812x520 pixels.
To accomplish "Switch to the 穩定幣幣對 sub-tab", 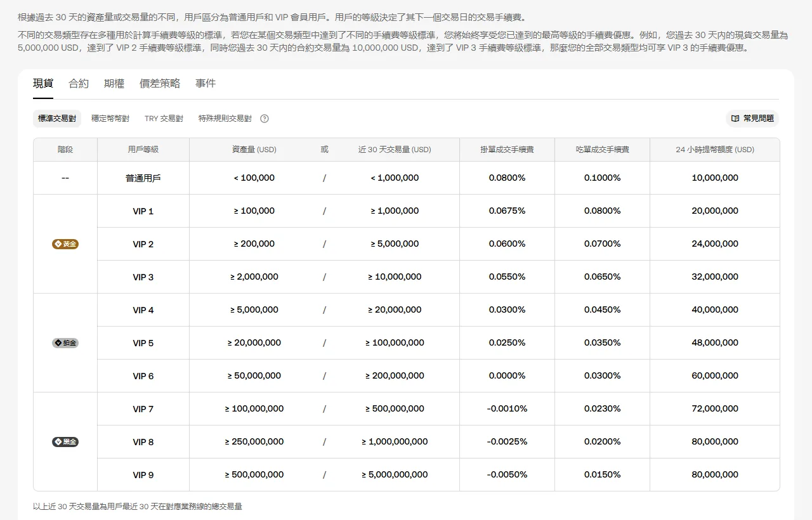I will [110, 119].
